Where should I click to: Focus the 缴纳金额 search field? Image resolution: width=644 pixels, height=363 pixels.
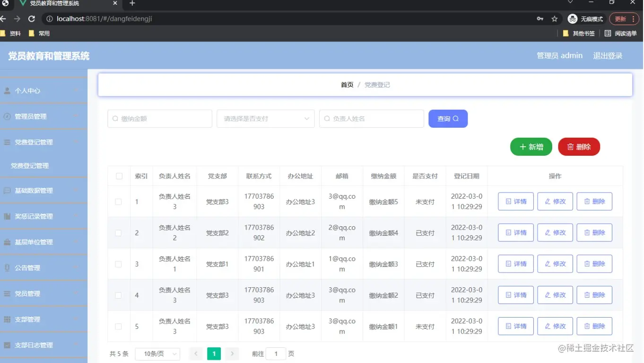tap(160, 119)
